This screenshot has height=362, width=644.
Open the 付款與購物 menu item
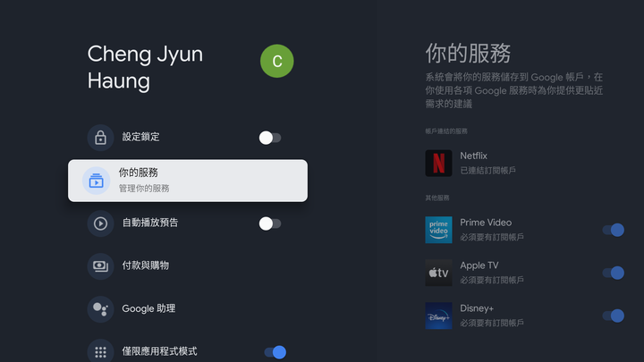(188, 266)
